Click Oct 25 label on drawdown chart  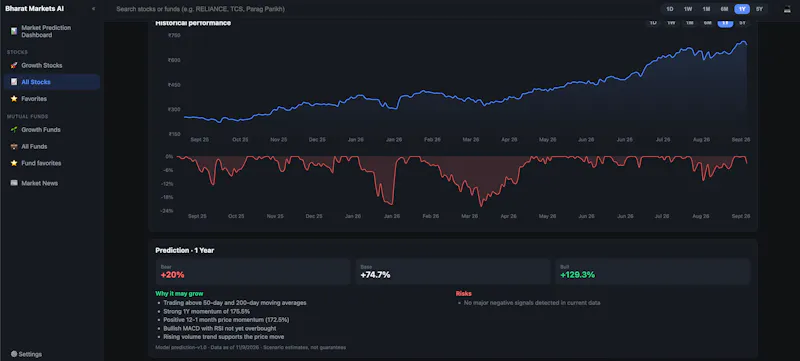pos(236,216)
